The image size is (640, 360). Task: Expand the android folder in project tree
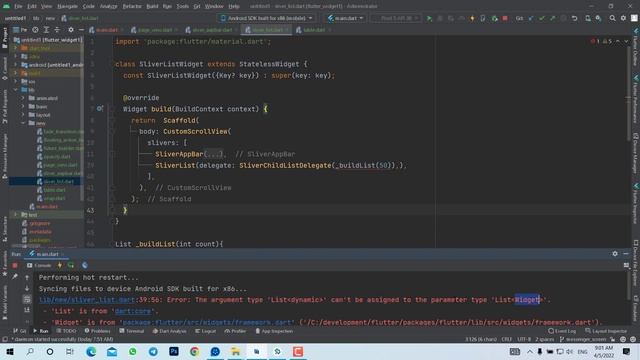tap(16, 65)
